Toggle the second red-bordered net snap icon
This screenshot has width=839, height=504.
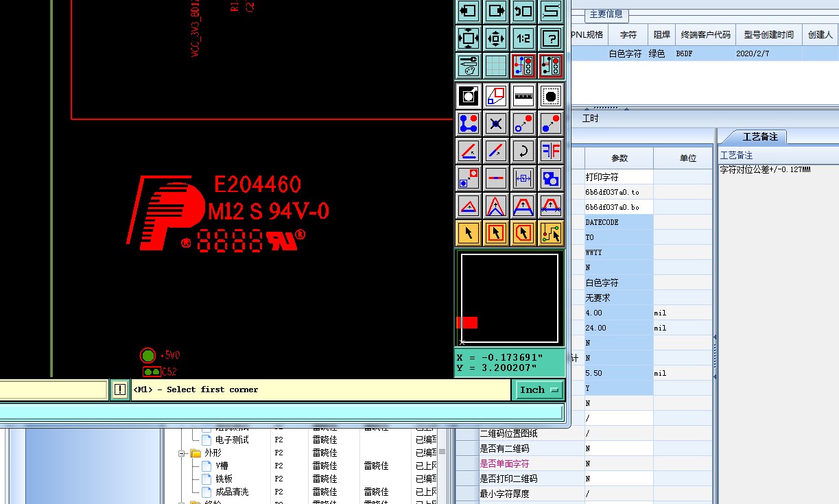pyautogui.click(x=551, y=66)
